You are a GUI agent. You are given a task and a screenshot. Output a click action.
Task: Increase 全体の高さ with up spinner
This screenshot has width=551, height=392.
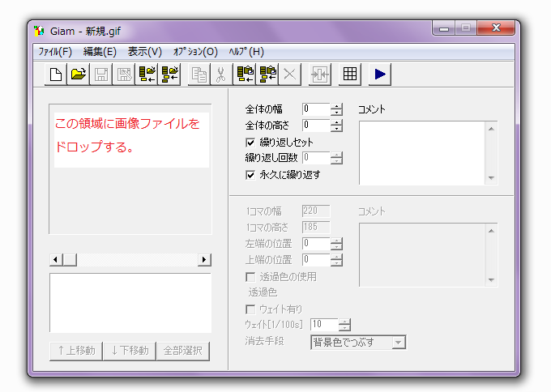[x=336, y=122]
